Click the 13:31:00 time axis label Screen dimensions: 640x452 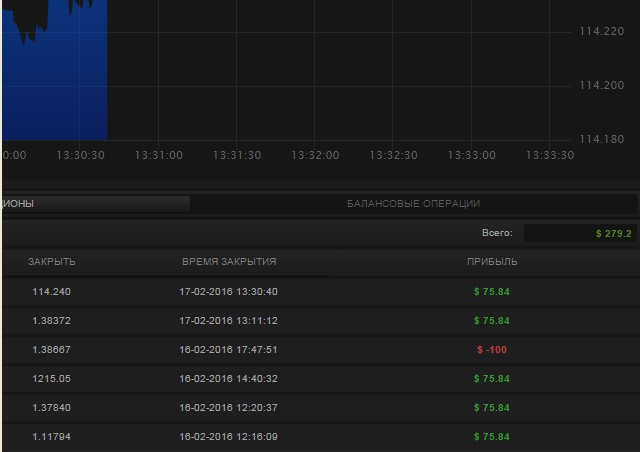click(x=158, y=155)
